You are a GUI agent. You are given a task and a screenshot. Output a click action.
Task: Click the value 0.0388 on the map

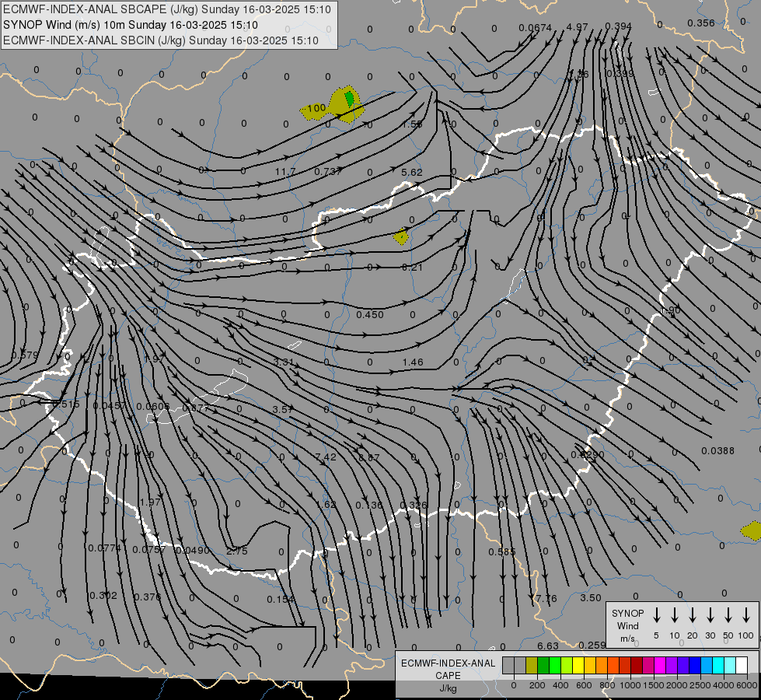pos(717,451)
